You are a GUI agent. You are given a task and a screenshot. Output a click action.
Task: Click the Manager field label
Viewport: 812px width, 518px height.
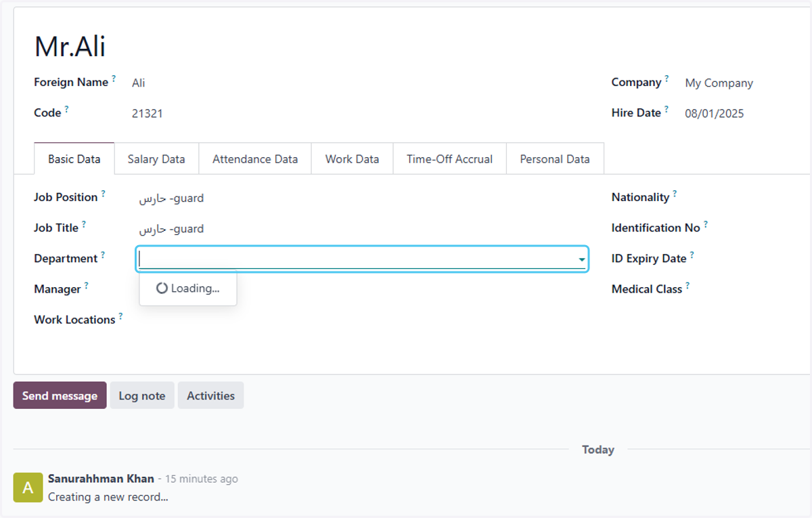coord(58,289)
